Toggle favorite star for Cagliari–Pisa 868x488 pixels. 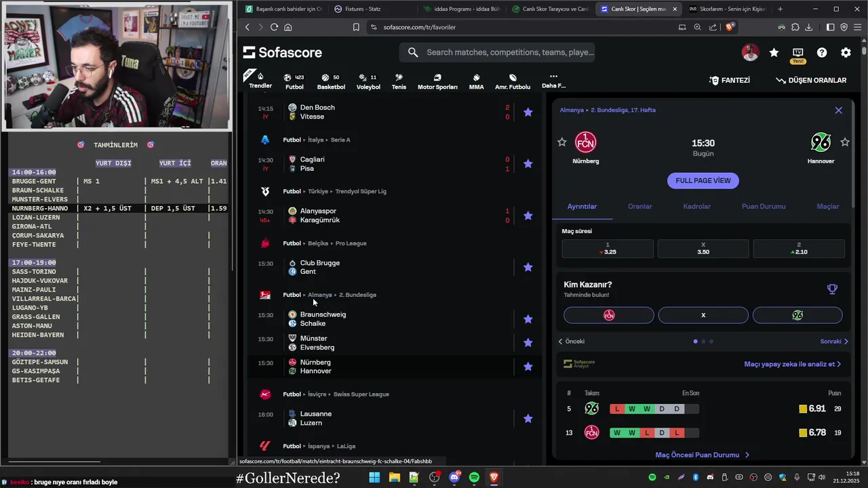tap(528, 163)
